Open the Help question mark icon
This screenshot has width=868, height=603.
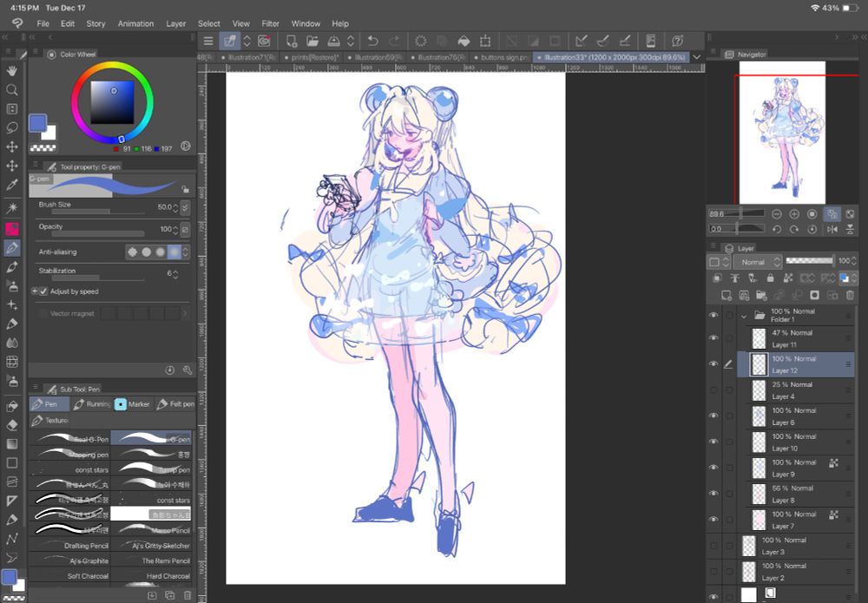pos(677,41)
